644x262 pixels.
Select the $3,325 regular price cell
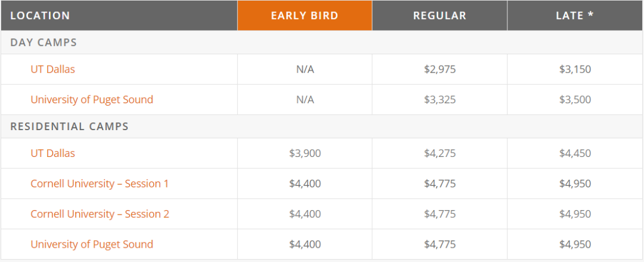(439, 100)
